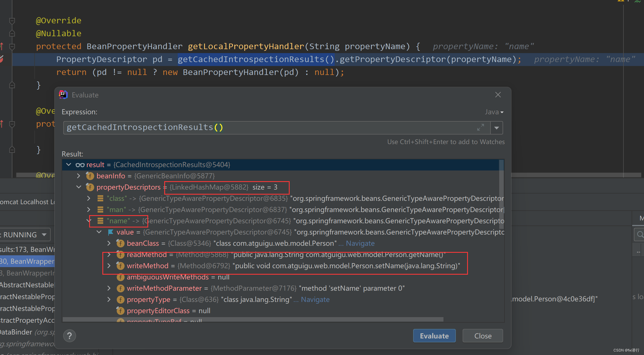
Task: Expand the "class" map entry
Action: [x=89, y=199]
